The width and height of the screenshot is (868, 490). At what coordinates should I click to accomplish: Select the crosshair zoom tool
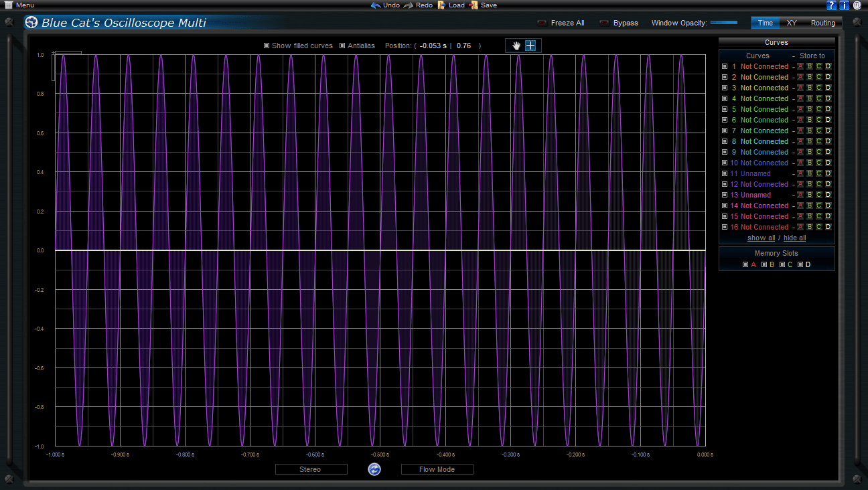tap(530, 46)
